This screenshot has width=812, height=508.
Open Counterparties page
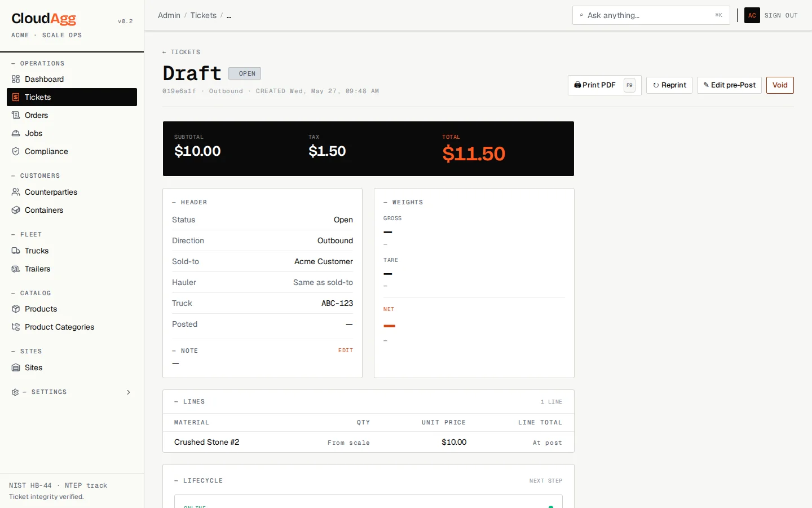tap(72, 192)
